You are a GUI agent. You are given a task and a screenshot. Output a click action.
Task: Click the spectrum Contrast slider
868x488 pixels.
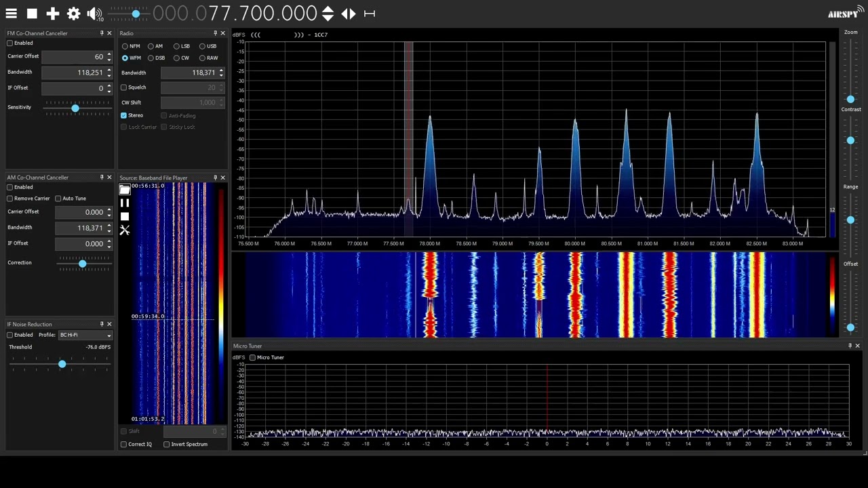[x=850, y=147]
